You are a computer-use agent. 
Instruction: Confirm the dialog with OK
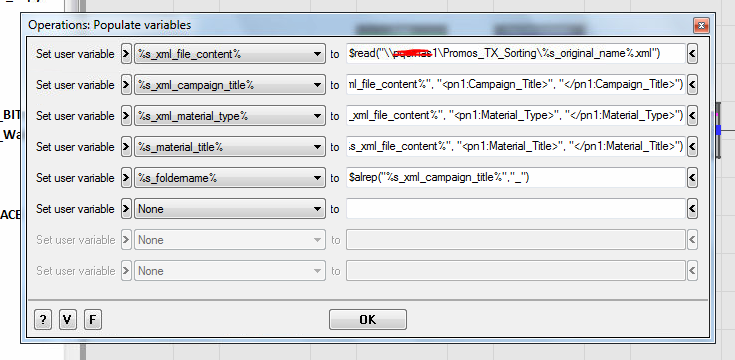pos(368,320)
